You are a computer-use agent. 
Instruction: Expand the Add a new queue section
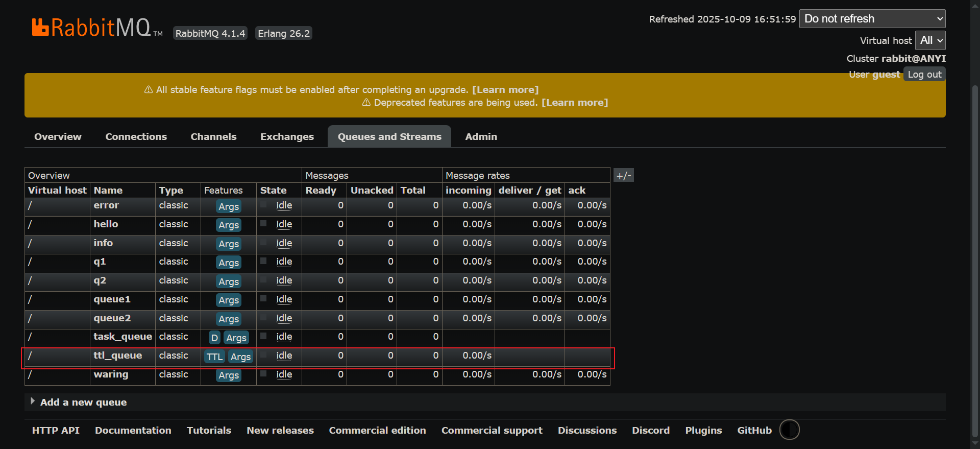pos(83,402)
